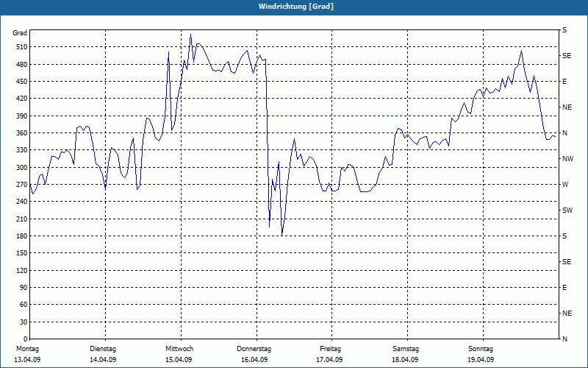The height and width of the screenshot is (368, 588).
Task: Click the 'Windrichtung [Grad]' chart title
Action: coord(296,7)
